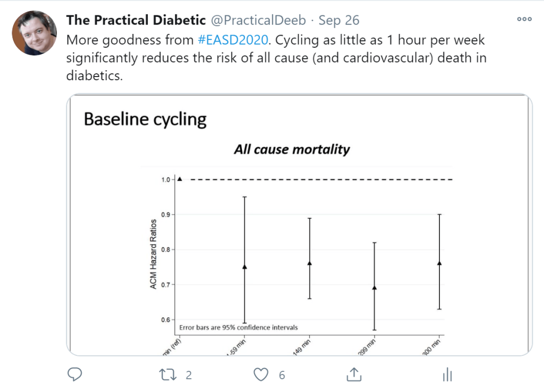Like the tweet with the heart icon
The width and height of the screenshot is (544, 392).
[x=260, y=375]
